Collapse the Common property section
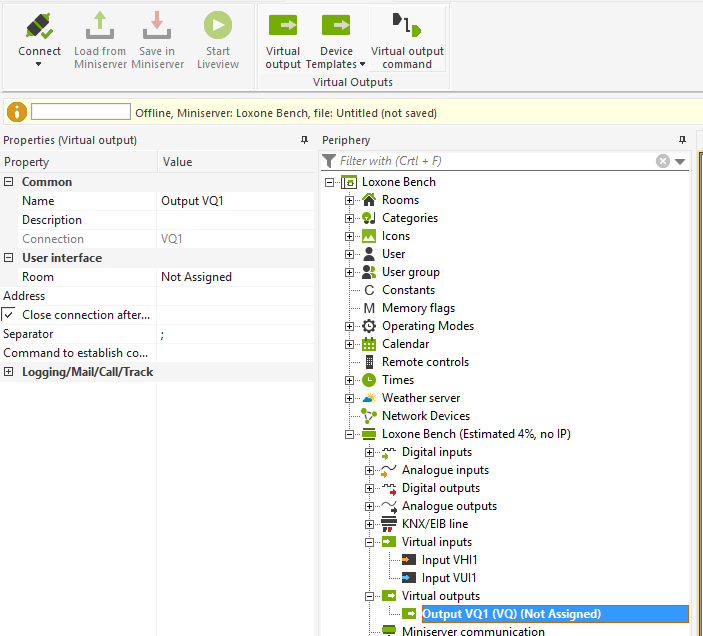Screen dimensions: 703x636 coord(9,182)
